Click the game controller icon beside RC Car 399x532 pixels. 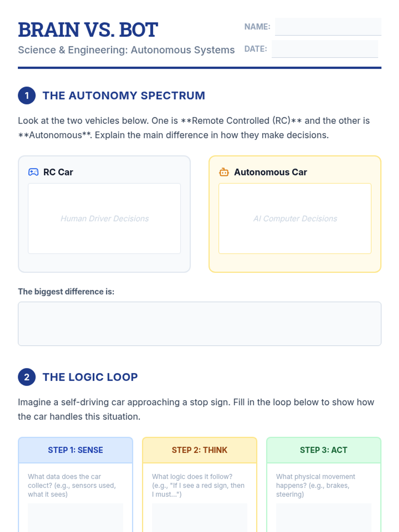(33, 172)
